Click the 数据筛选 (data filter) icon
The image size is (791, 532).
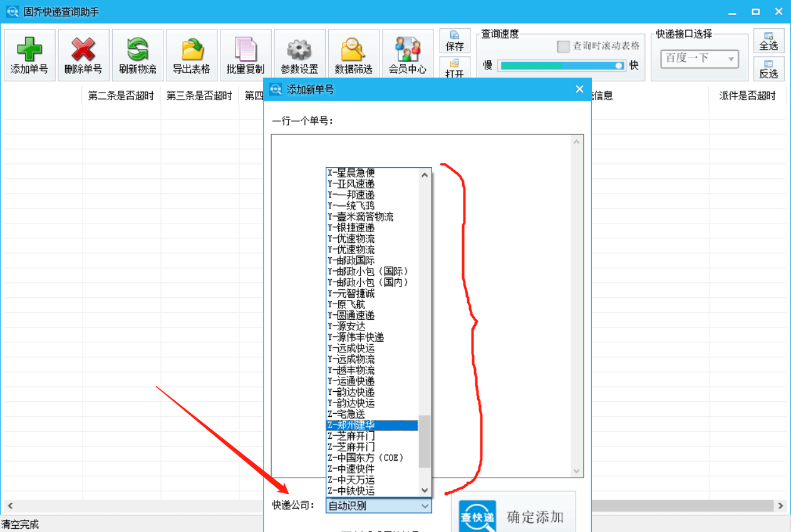click(x=353, y=54)
